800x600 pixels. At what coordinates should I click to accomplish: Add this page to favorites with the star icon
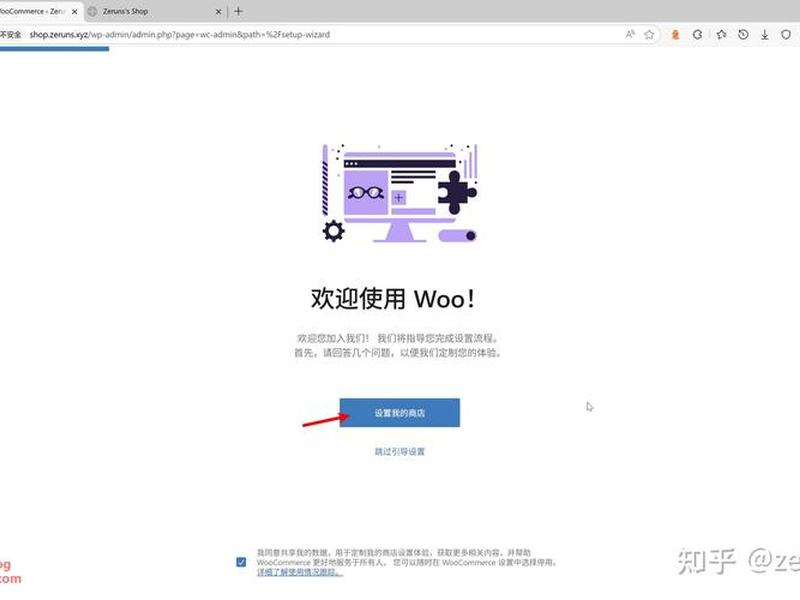point(649,34)
